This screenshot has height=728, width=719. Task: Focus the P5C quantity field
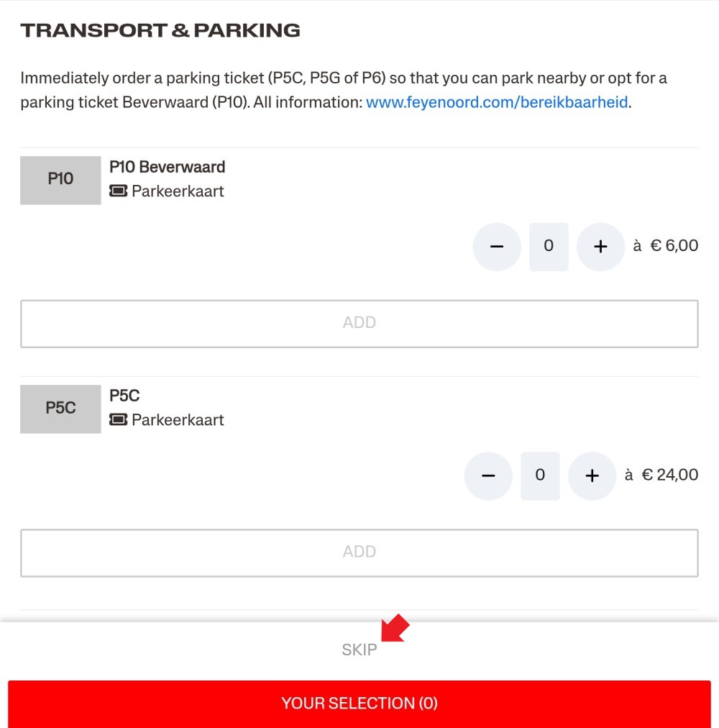point(540,476)
